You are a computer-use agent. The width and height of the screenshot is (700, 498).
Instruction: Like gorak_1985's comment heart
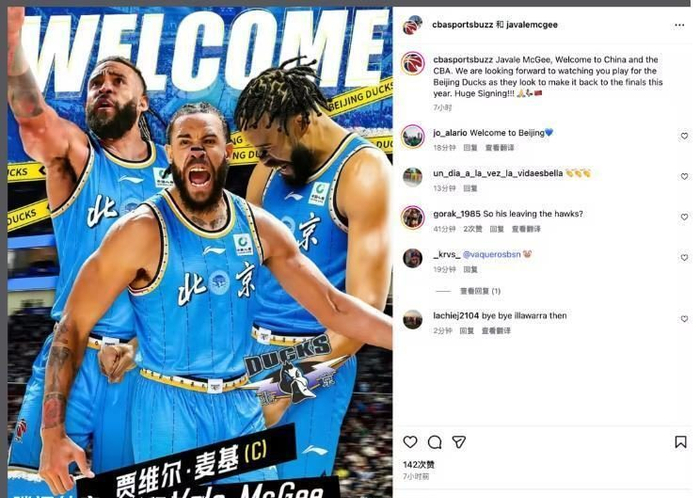pyautogui.click(x=684, y=217)
